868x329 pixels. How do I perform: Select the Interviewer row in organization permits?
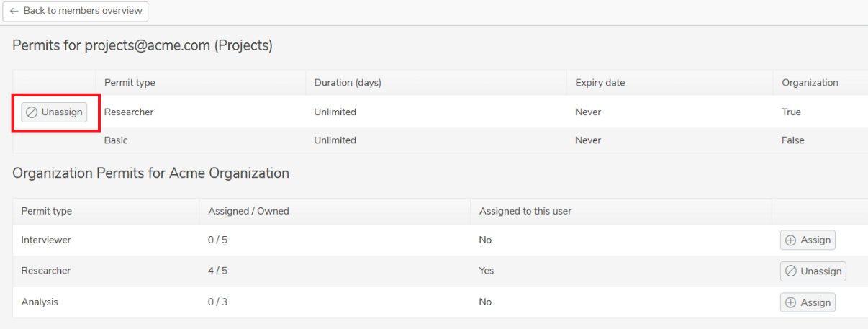[440, 240]
